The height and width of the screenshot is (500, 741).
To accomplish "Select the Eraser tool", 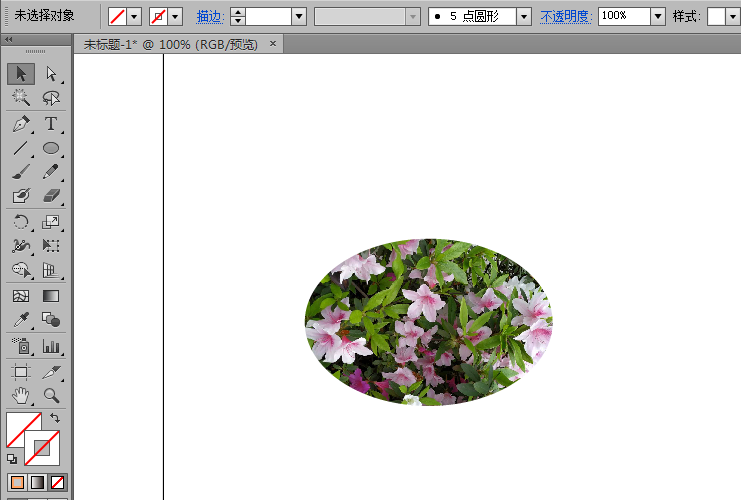I will [51, 195].
